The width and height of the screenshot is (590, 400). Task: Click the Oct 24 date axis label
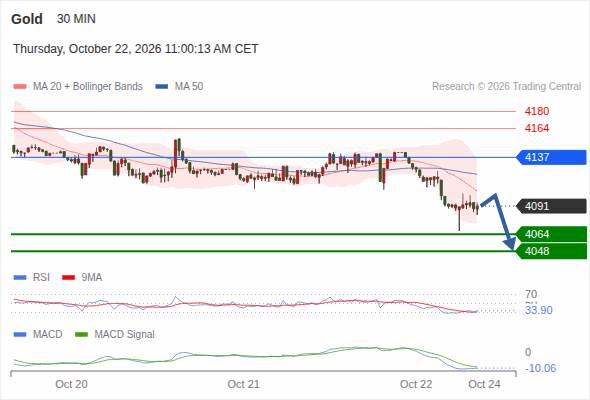pyautogui.click(x=484, y=384)
